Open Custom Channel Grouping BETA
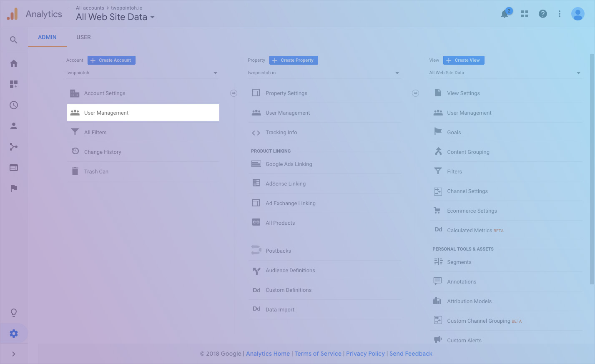The height and width of the screenshot is (364, 595). 506,321
